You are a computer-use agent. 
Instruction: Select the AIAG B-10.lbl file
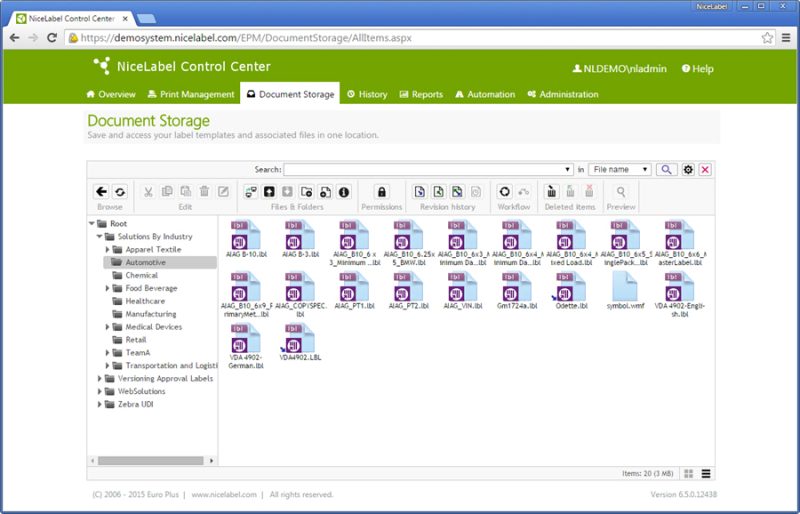246,239
